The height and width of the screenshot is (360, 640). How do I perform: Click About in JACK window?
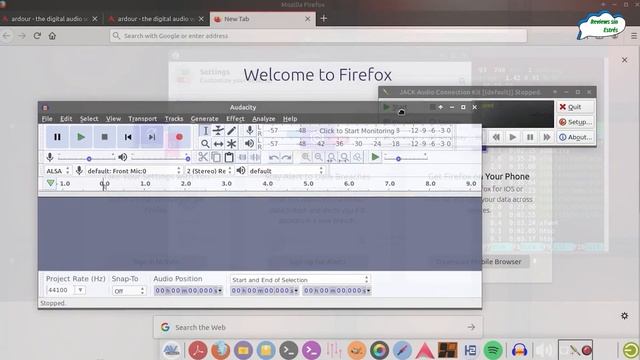coord(575,137)
